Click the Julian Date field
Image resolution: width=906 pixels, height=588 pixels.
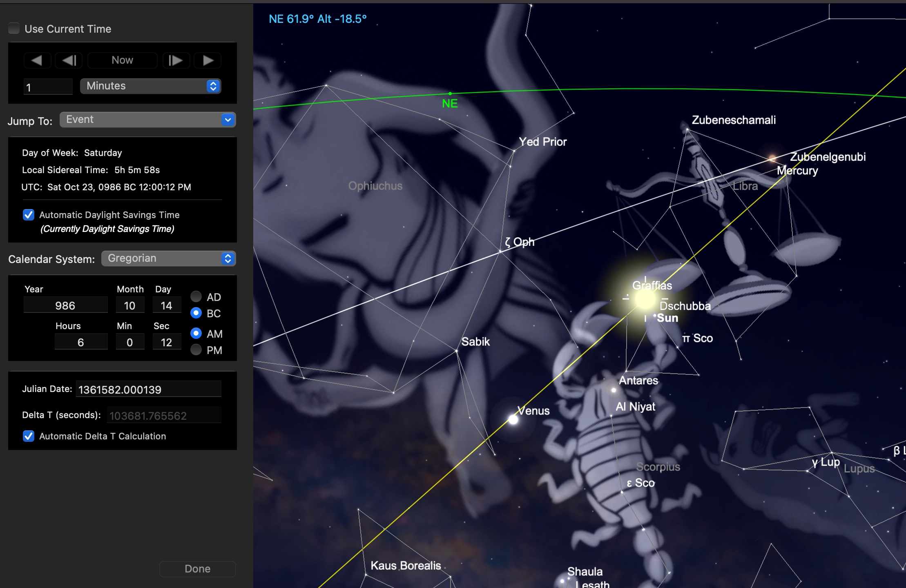pyautogui.click(x=148, y=390)
